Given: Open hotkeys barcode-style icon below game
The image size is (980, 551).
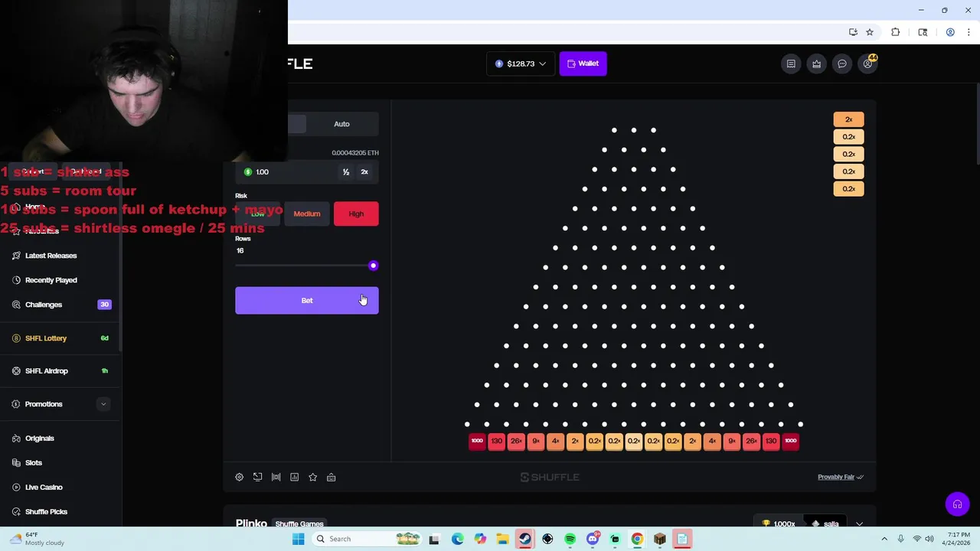Looking at the screenshot, I should pyautogui.click(x=276, y=477).
